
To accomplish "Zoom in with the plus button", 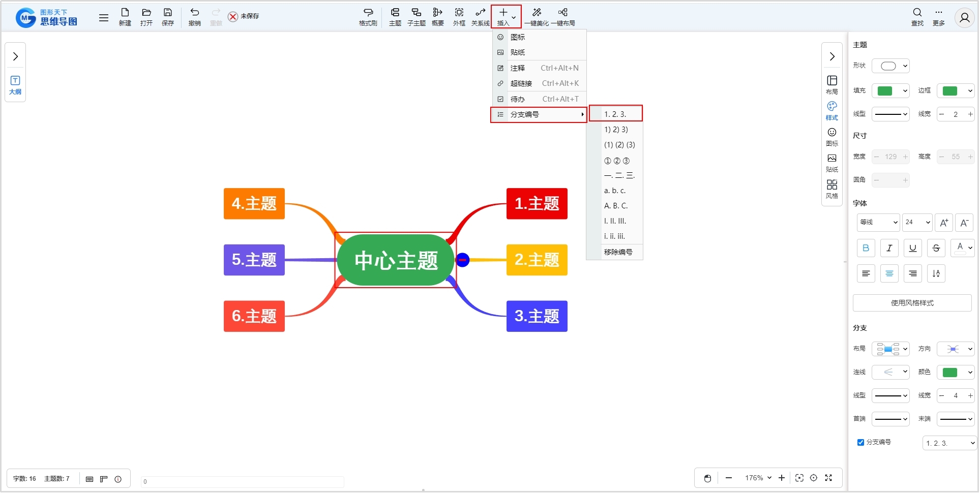I will [x=782, y=478].
